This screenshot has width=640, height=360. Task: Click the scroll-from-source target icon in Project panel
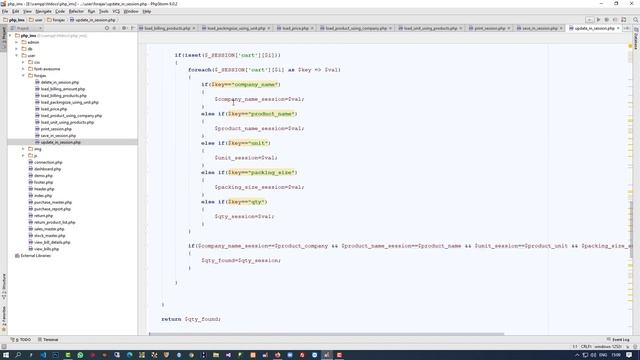click(x=107, y=28)
